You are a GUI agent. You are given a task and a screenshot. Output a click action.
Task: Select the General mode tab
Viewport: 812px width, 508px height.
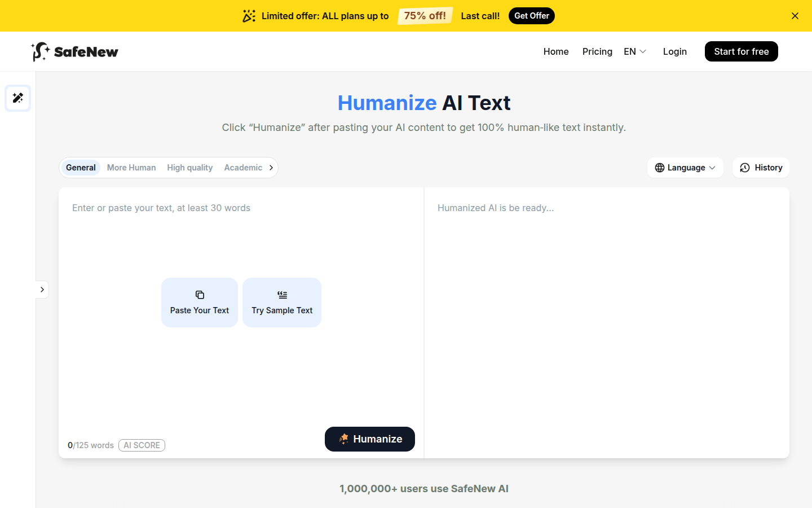click(x=81, y=168)
